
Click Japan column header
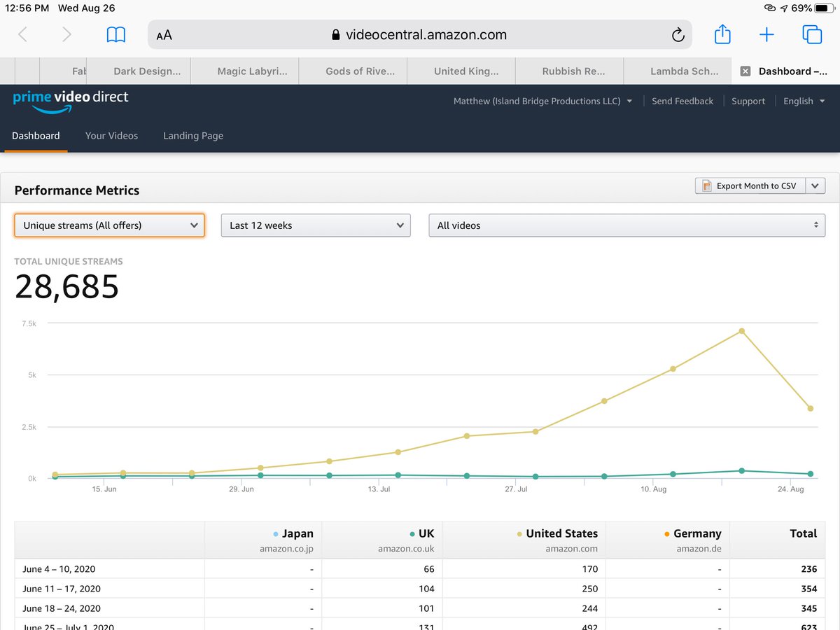pos(263,540)
